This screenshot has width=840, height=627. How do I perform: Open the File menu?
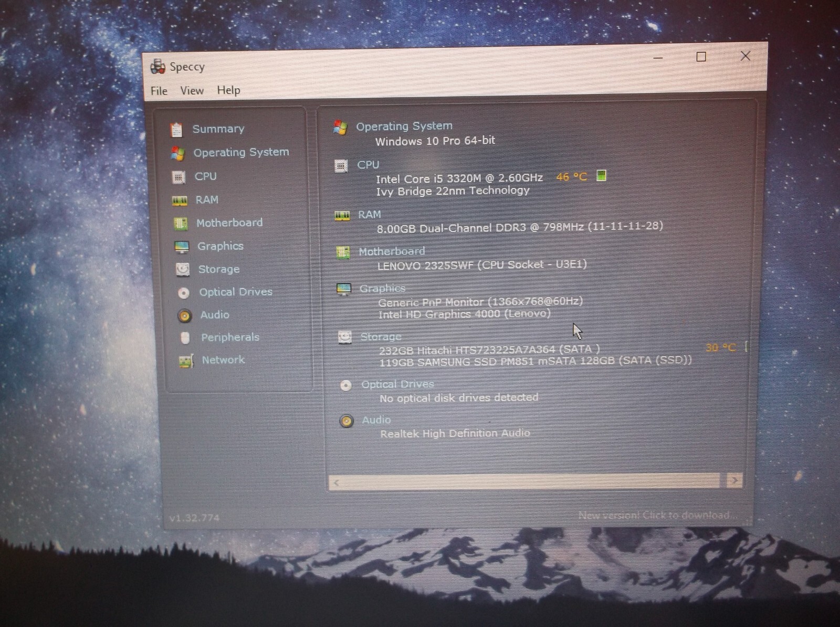[159, 91]
